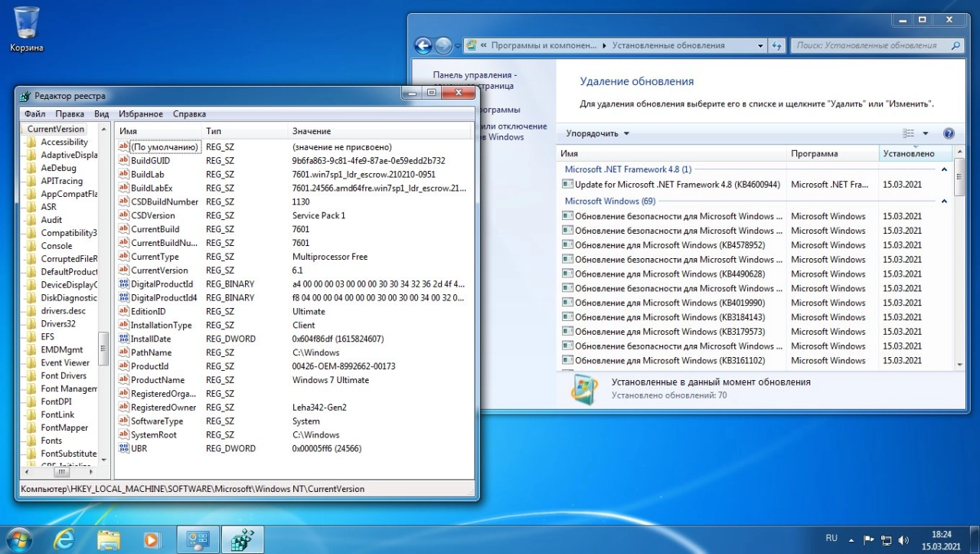Screen dimensions: 980x554
Task: Open the Вид menu
Action: pos(102,114)
